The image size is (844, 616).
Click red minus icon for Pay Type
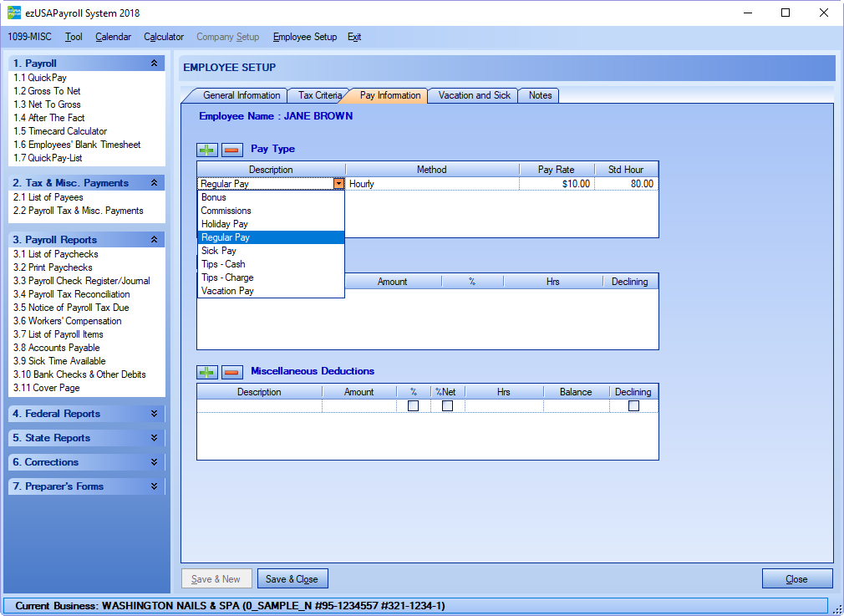pos(231,150)
